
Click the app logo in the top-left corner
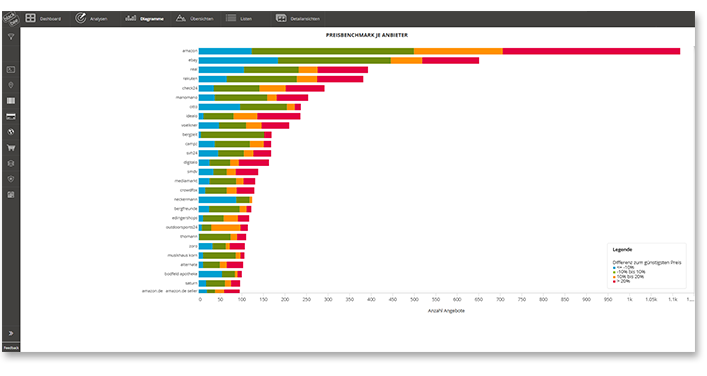(x=10, y=18)
